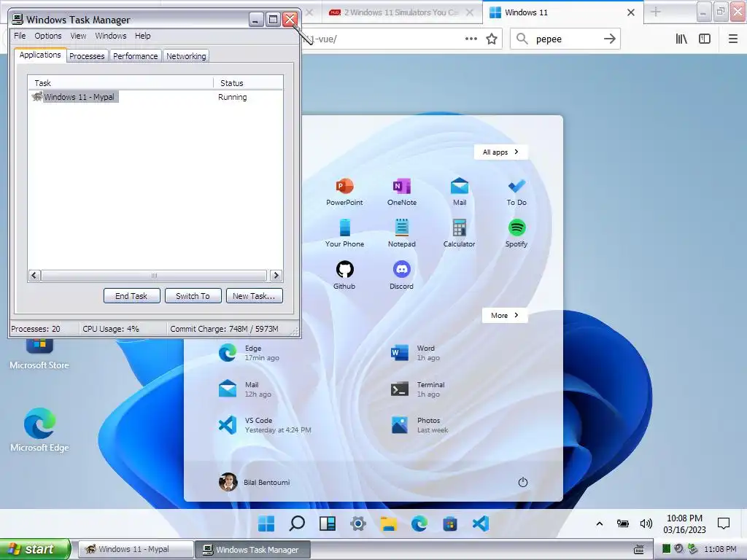Open File Explorer on taskbar
747x560 pixels.
(388, 524)
